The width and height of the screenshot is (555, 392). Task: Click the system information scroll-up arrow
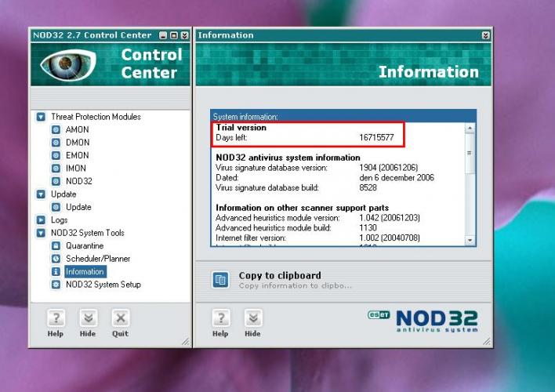(470, 128)
